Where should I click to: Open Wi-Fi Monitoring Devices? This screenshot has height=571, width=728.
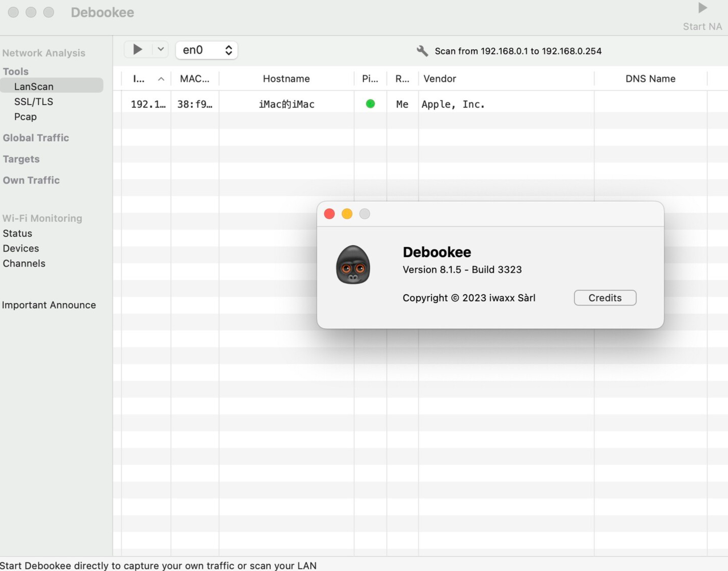tap(21, 248)
